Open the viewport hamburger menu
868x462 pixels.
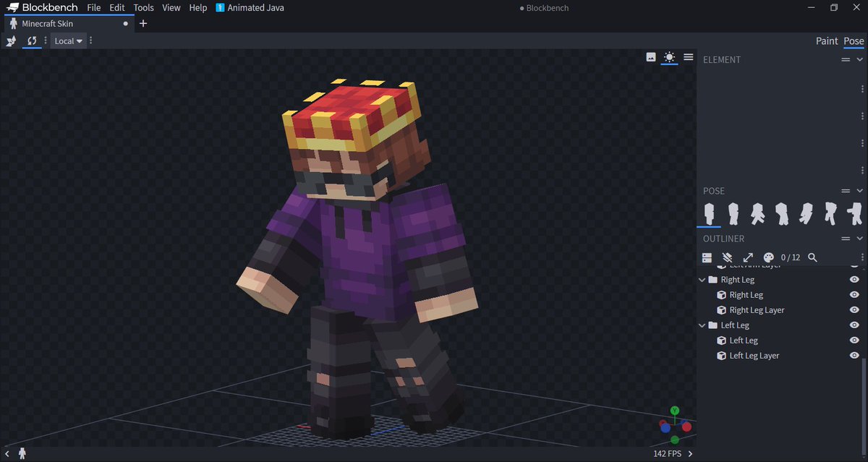click(x=689, y=57)
